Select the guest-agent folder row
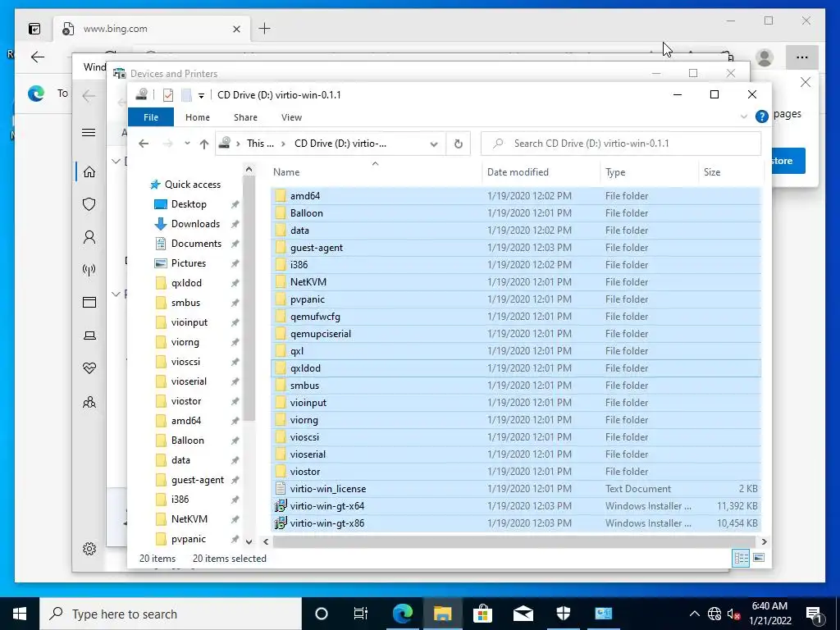This screenshot has width=840, height=630. (515, 248)
